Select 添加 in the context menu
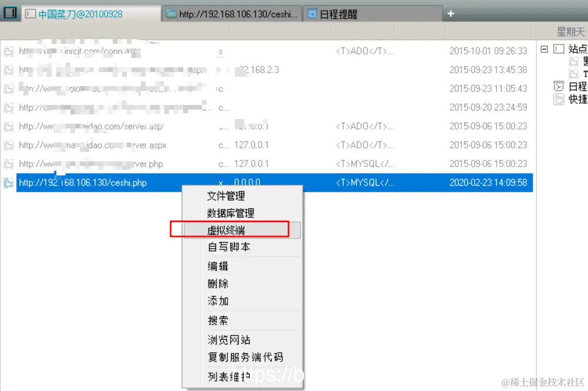588x391 pixels. pyautogui.click(x=243, y=301)
